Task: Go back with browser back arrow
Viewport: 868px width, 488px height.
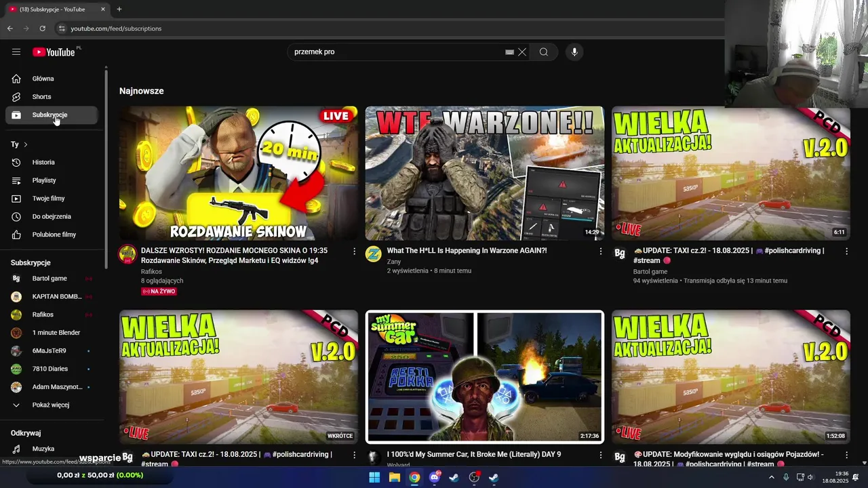Action: 9,28
